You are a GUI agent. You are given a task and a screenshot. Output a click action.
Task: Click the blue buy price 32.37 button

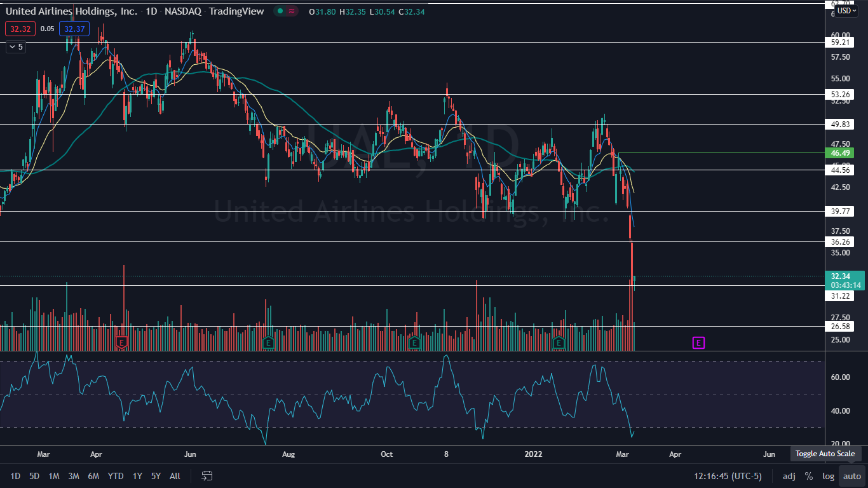[74, 29]
